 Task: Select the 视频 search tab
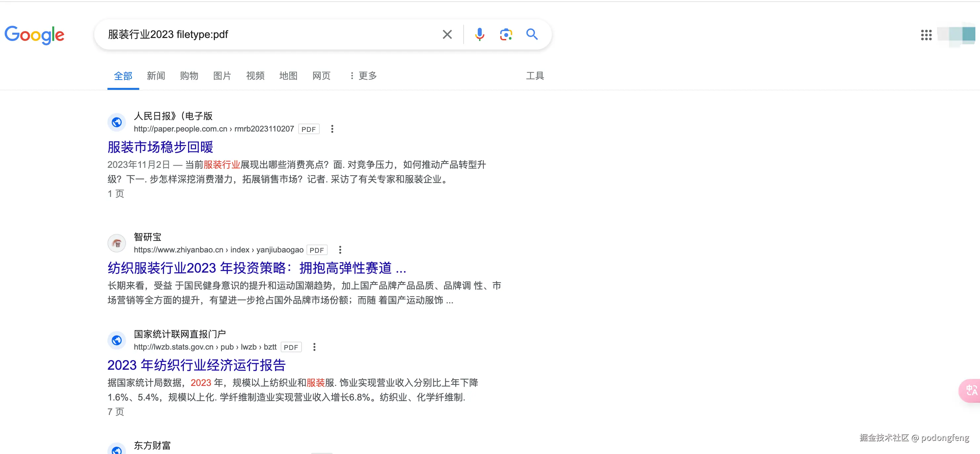click(255, 76)
